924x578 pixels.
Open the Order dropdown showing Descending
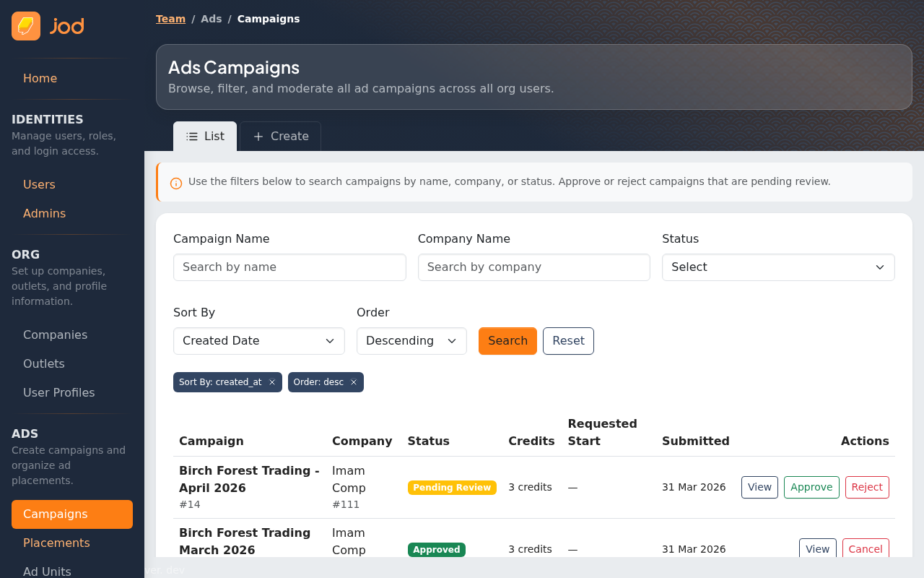click(x=411, y=340)
